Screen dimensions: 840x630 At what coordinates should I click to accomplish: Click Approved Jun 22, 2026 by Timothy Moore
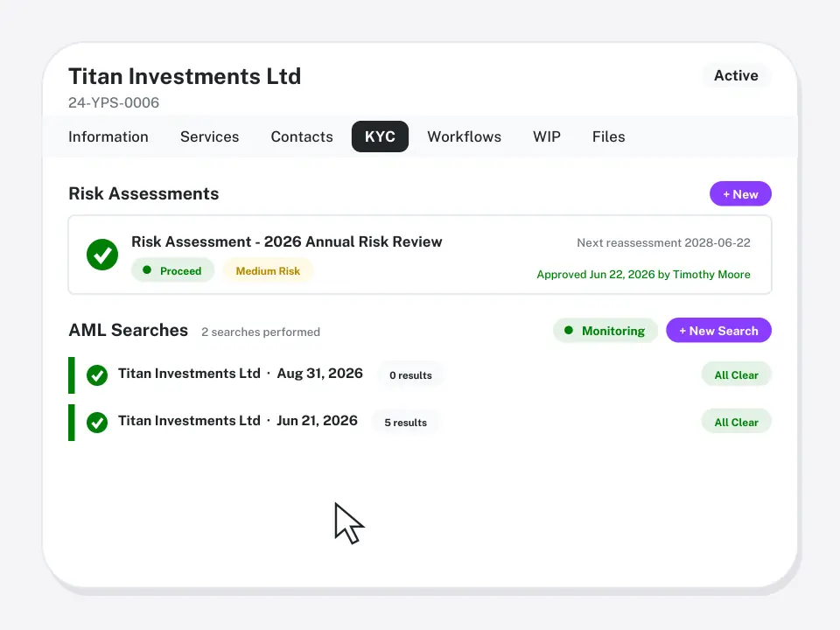coord(643,274)
